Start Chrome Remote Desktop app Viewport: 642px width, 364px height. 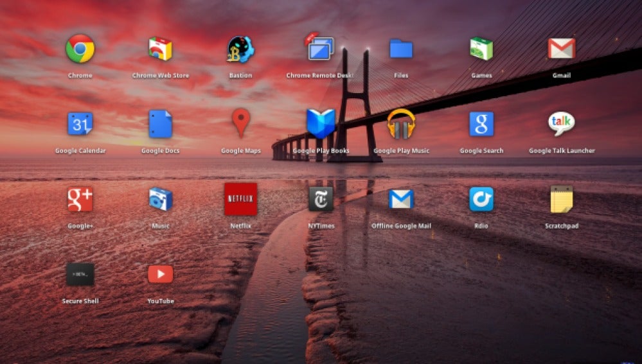click(x=321, y=48)
